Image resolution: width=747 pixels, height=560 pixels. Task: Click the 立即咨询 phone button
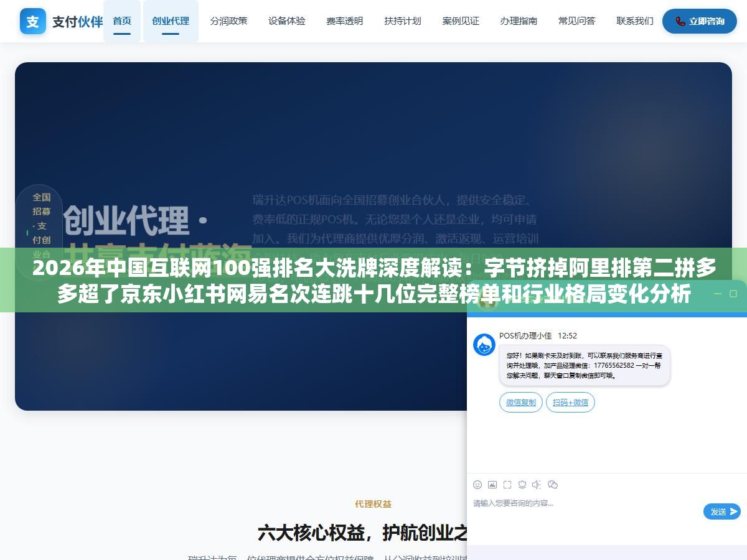pos(700,21)
